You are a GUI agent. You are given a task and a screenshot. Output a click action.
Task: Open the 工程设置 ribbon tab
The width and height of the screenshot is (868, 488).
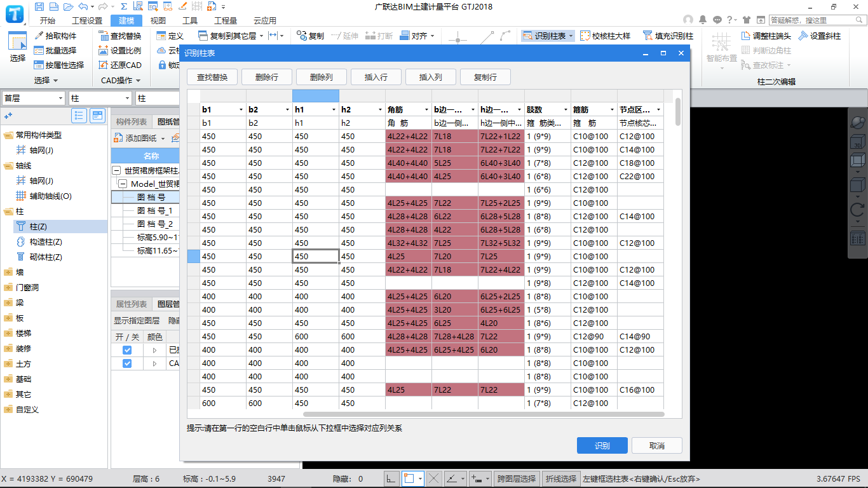[87, 20]
